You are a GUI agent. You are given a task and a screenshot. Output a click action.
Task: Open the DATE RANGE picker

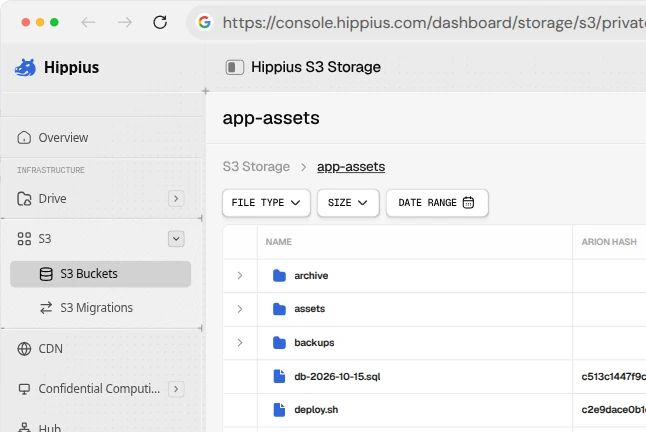[x=437, y=203]
